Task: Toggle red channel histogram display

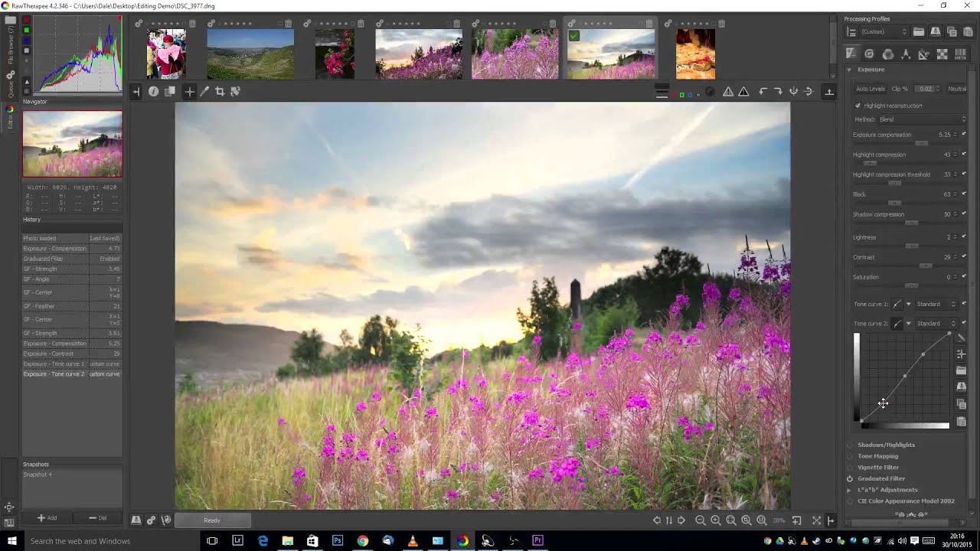Action: [27, 21]
